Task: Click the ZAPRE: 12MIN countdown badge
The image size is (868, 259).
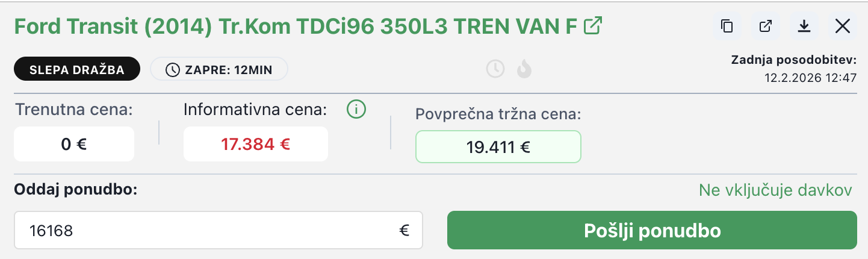Action: point(219,69)
